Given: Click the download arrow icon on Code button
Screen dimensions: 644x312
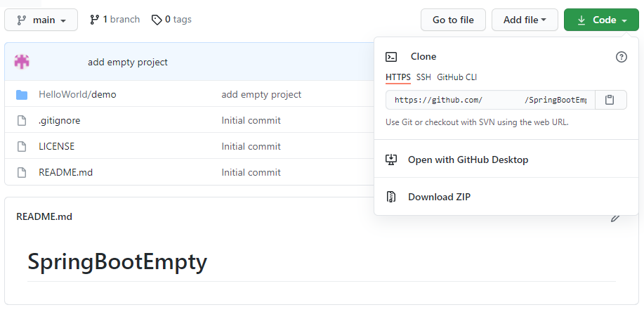Looking at the screenshot, I should 581,20.
